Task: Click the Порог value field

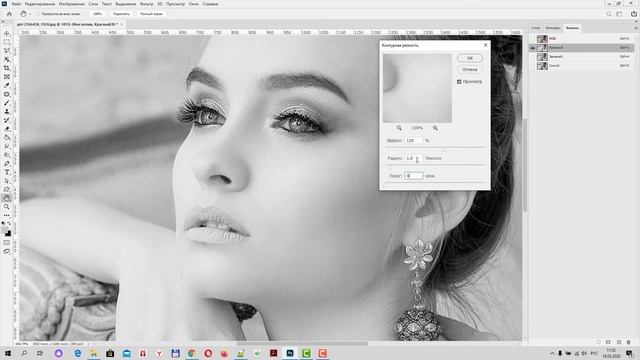Action: coord(413,176)
